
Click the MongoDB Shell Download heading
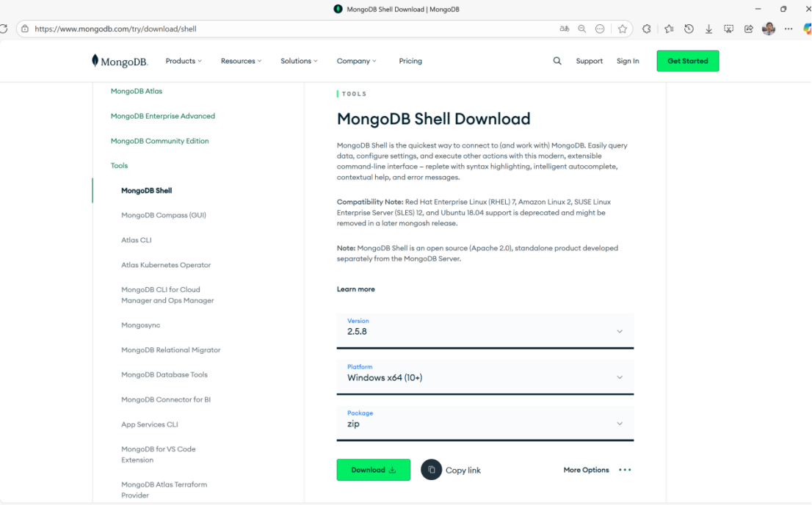[x=433, y=119]
